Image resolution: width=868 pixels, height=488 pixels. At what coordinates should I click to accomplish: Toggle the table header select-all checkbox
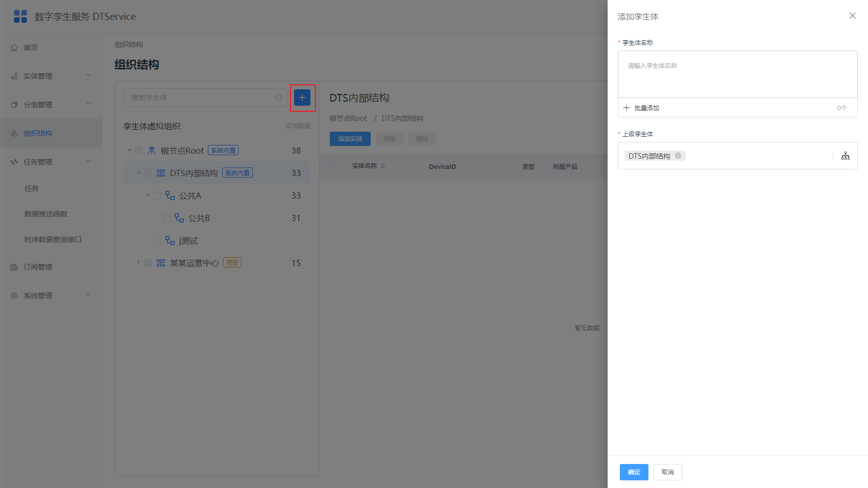coord(333,166)
